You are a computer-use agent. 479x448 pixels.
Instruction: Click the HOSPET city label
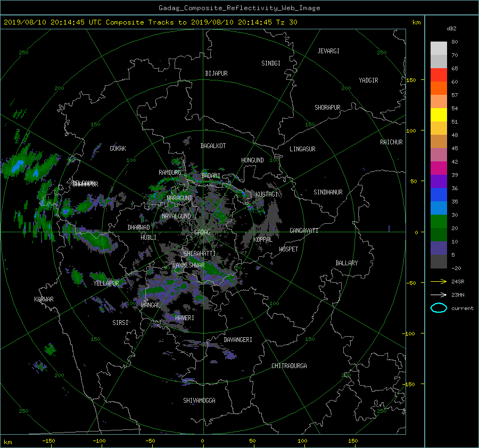coord(288,249)
